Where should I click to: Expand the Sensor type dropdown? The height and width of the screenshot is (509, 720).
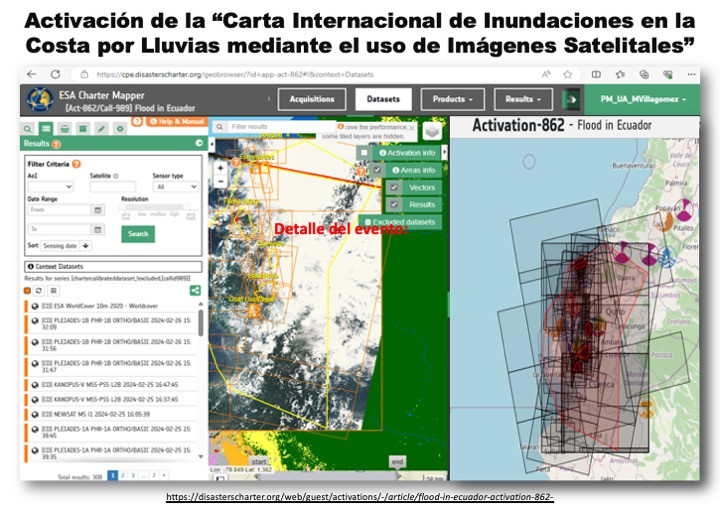point(176,186)
